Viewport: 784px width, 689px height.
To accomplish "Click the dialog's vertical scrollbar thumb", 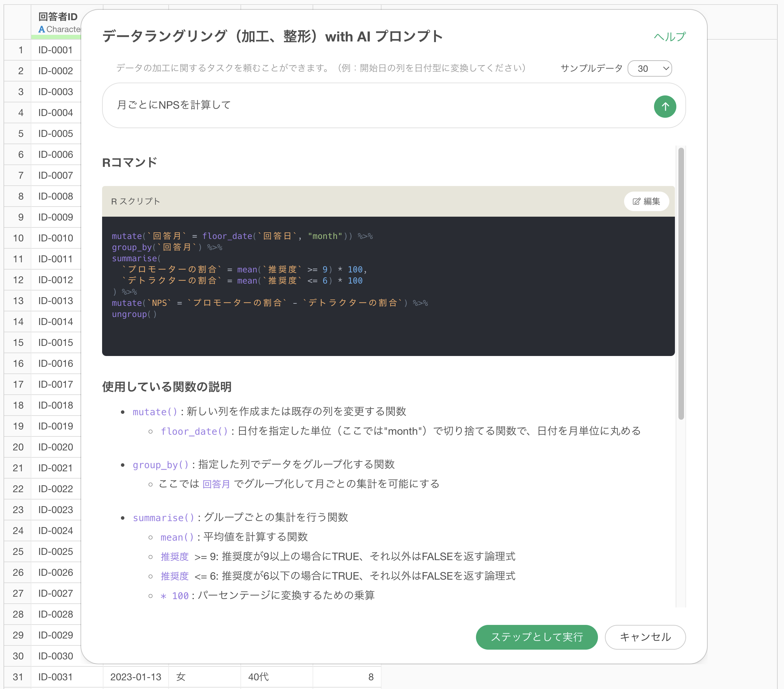I will click(x=681, y=284).
